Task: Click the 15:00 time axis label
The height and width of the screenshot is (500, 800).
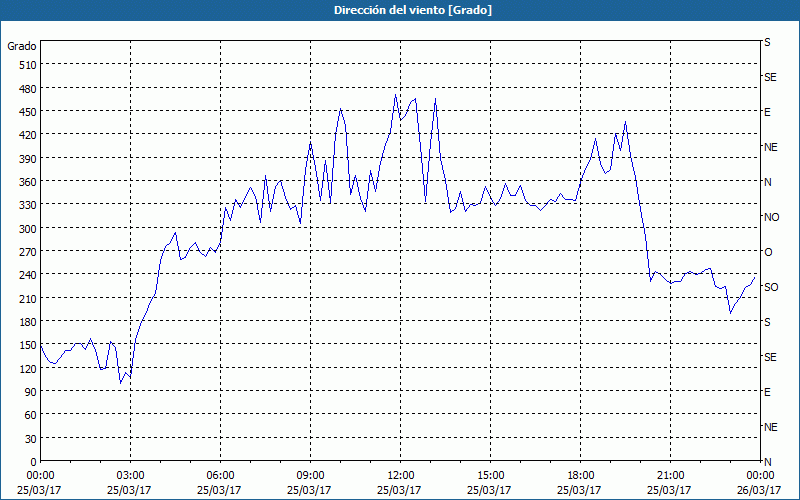Action: 489,476
